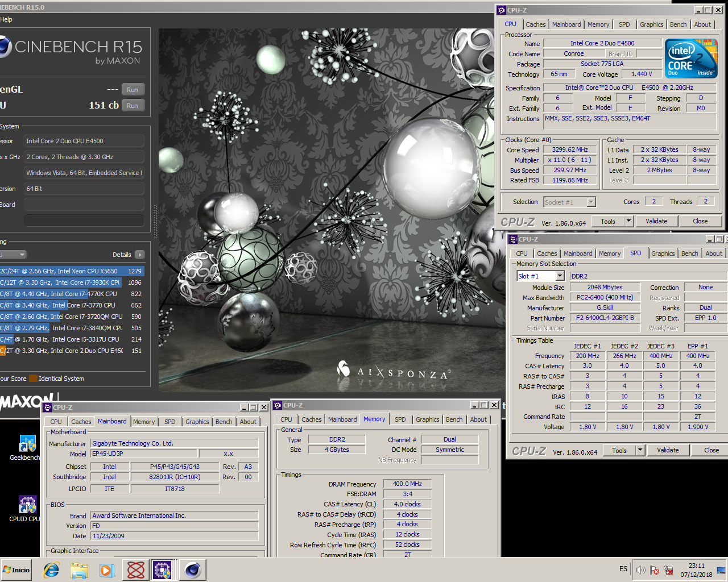
Task: Click title bar icon of the CPU-Z Mainboard window
Action: [47, 408]
